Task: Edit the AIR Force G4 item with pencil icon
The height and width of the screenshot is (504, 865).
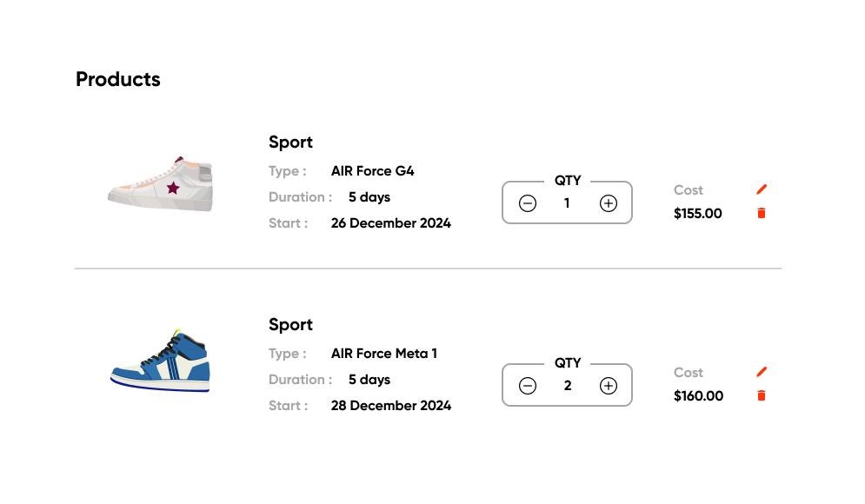Action: (762, 189)
